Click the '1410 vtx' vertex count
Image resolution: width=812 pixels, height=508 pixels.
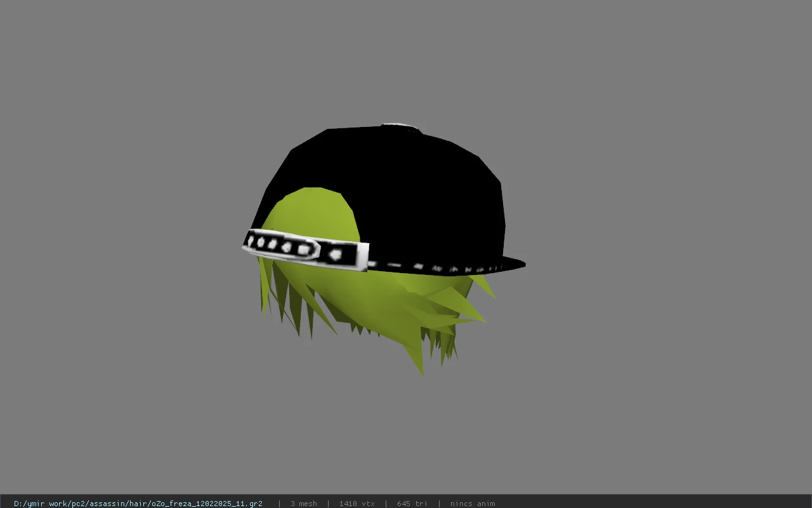pos(357,504)
